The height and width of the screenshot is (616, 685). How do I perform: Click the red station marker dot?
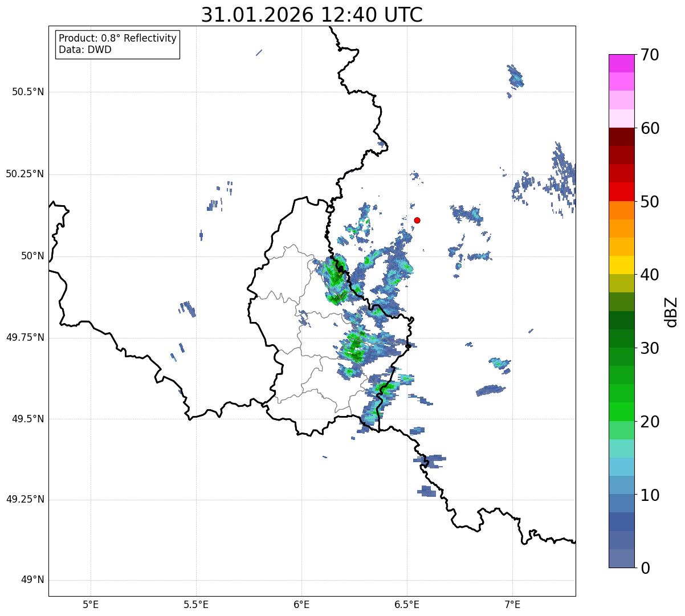click(417, 220)
